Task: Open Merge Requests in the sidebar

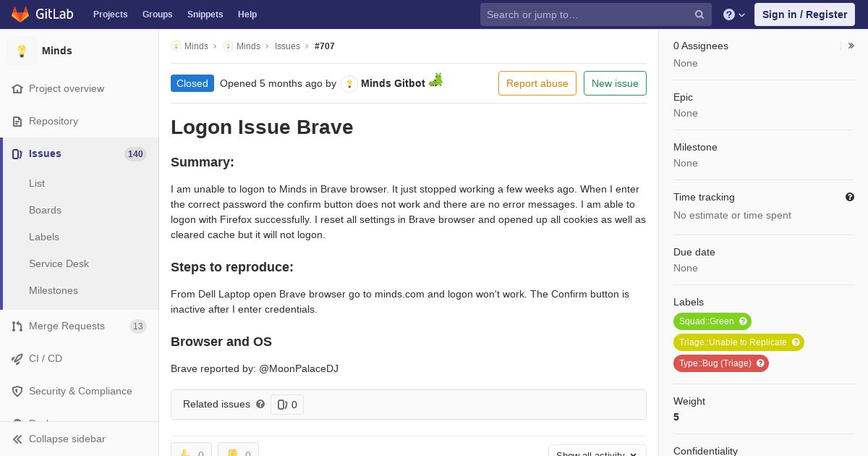Action: (67, 326)
